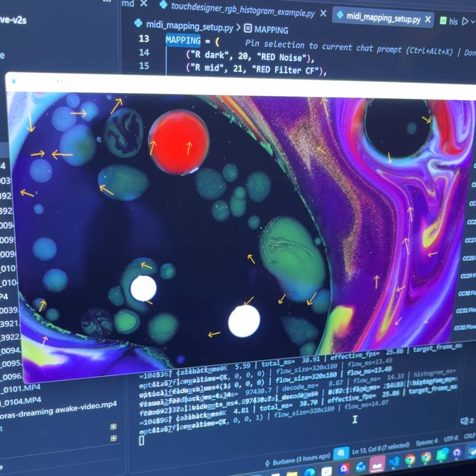Change file encoding via the UTF-8 indicator

[451, 439]
